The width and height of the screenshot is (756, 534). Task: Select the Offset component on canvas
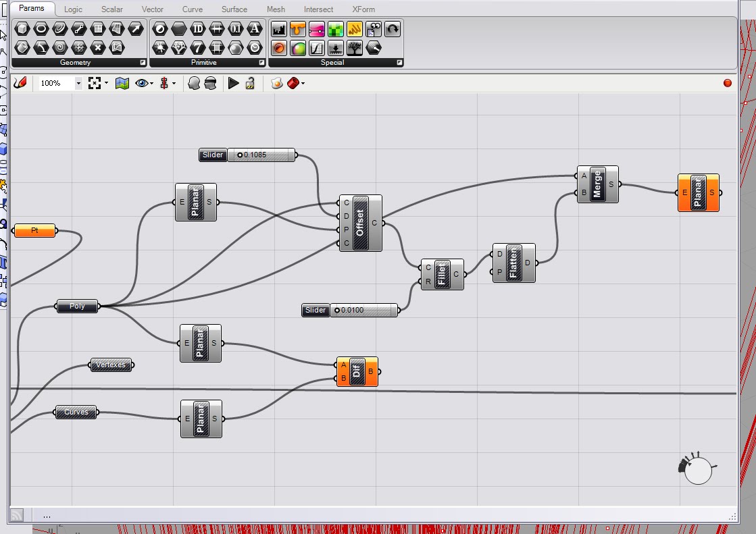click(360, 223)
